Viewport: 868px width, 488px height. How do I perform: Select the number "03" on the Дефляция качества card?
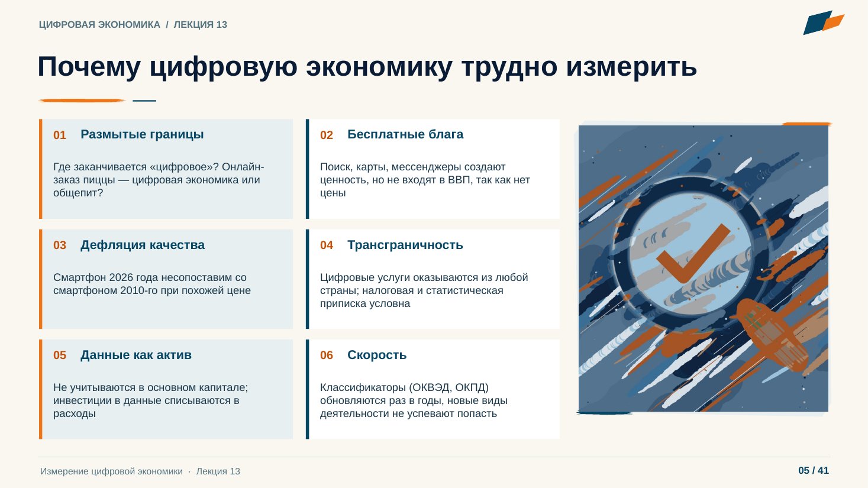point(60,245)
